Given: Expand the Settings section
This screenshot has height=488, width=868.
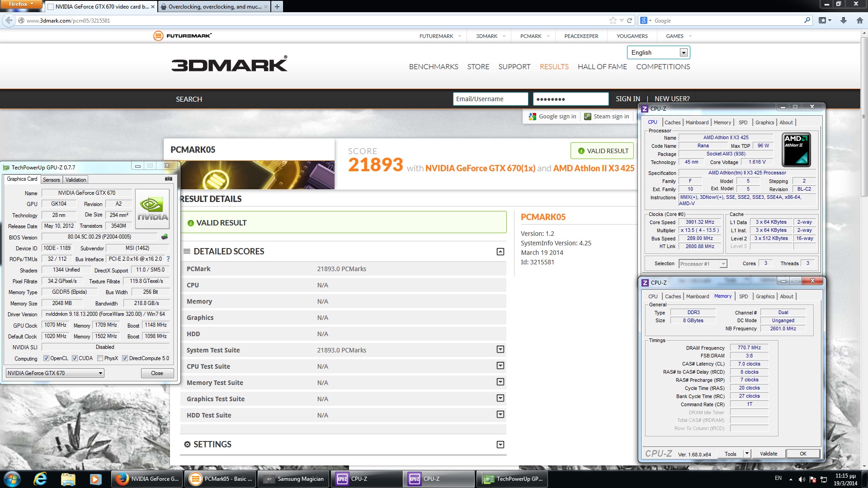Looking at the screenshot, I should coord(500,445).
